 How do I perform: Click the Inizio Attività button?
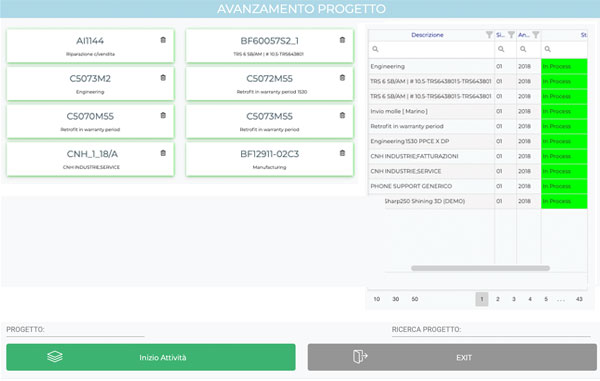click(x=151, y=357)
